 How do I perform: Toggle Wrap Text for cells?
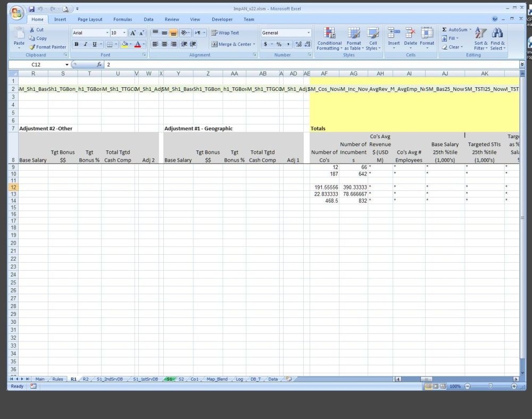click(225, 32)
